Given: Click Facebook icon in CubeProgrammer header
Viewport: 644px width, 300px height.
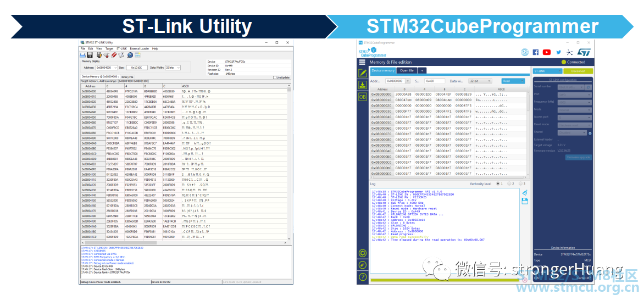Looking at the screenshot, I should (x=536, y=52).
